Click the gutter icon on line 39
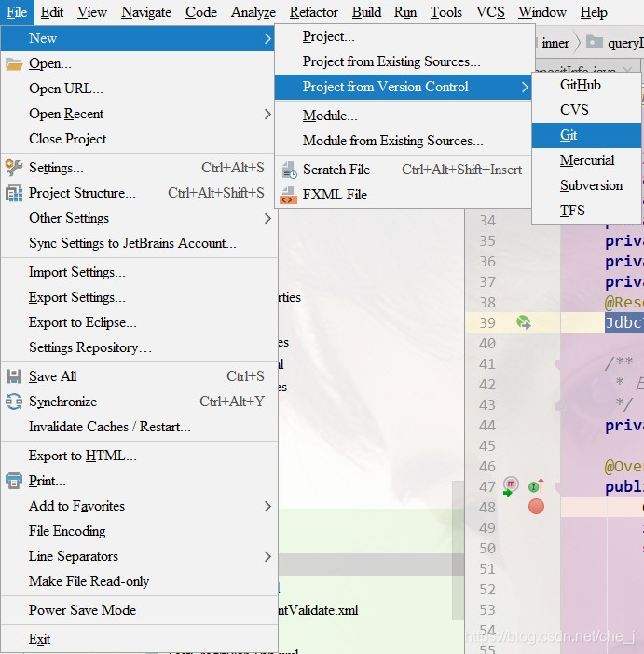Image resolution: width=644 pixels, height=654 pixels. tap(523, 322)
